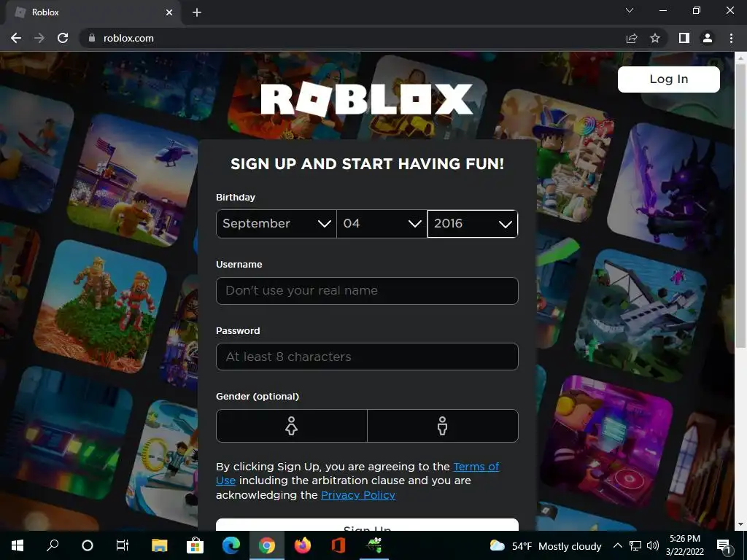Click the Roblox logo
This screenshot has width=747, height=560.
367,99
